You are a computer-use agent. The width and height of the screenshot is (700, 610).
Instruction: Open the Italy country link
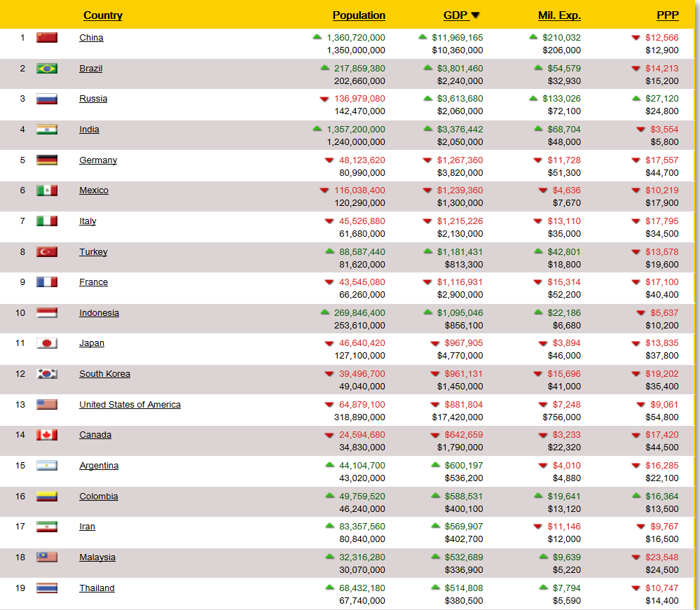tap(88, 221)
